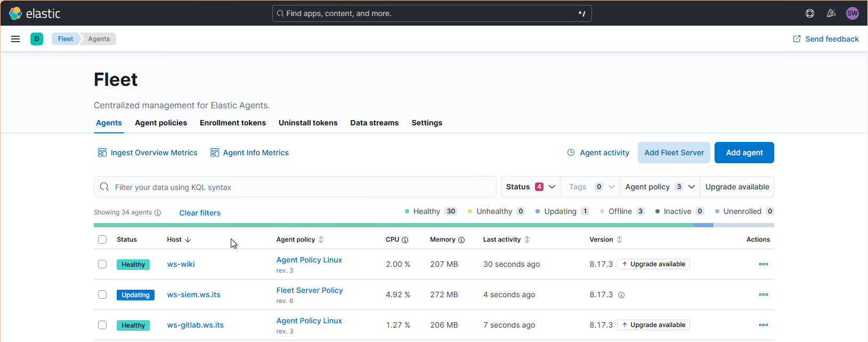The image size is (868, 342).
Task: Click the Add agent button
Action: [x=744, y=153]
